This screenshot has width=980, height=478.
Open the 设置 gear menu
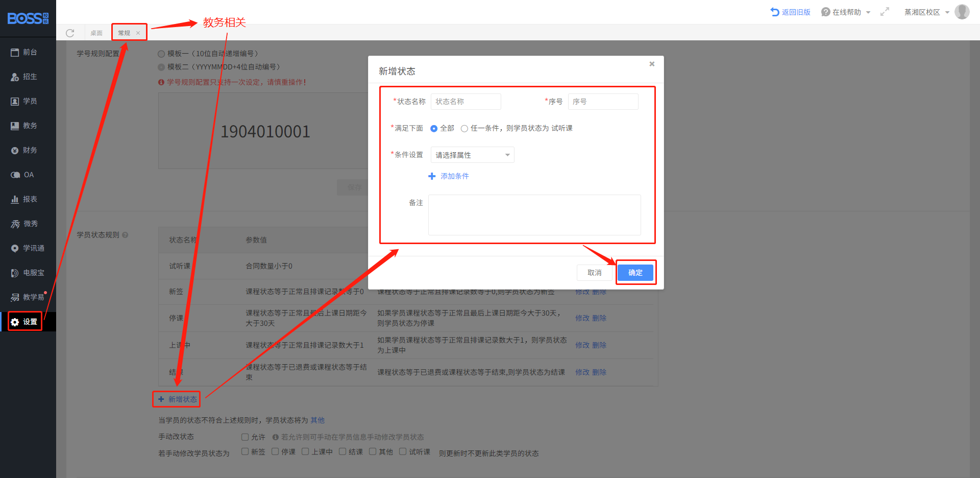click(x=24, y=322)
